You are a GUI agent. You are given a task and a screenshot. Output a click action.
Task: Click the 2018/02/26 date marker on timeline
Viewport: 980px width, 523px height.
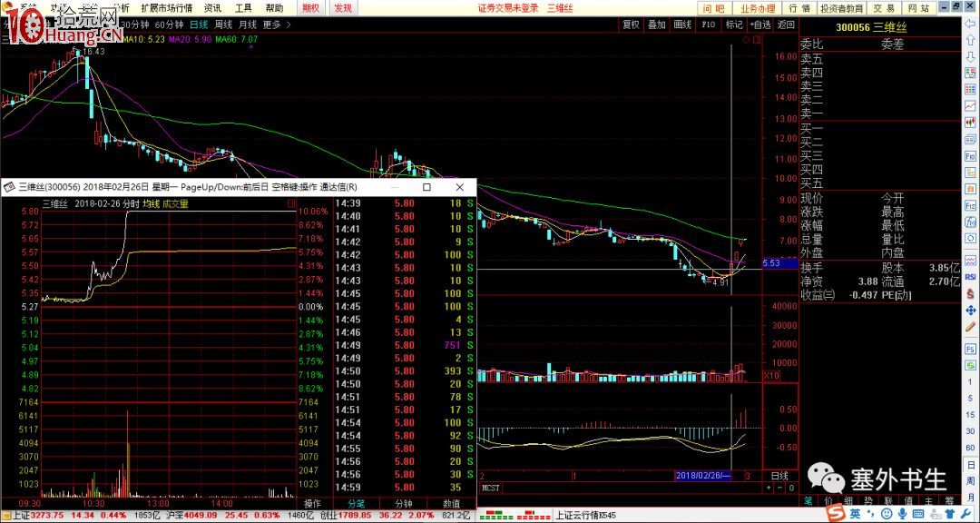(x=704, y=476)
